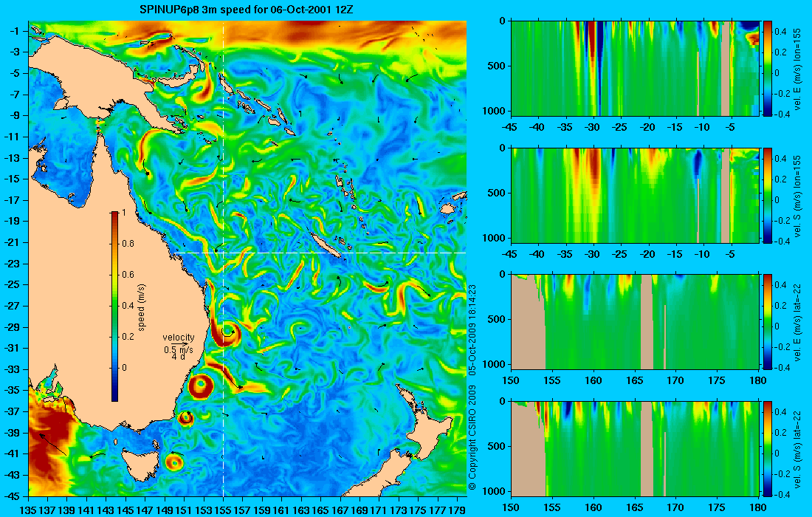Screen dimensions: 812x517
Task: Click the colorbar beside 'vel. E (m/s) lat=-22'
Action: (767, 322)
